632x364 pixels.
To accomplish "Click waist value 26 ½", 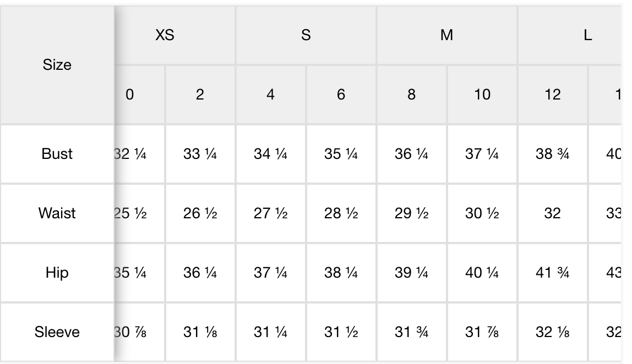I will 200,213.
